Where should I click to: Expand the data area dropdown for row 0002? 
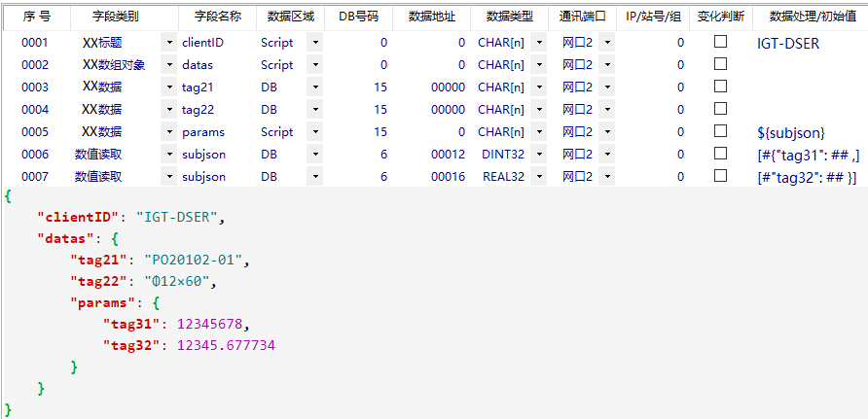click(x=314, y=65)
